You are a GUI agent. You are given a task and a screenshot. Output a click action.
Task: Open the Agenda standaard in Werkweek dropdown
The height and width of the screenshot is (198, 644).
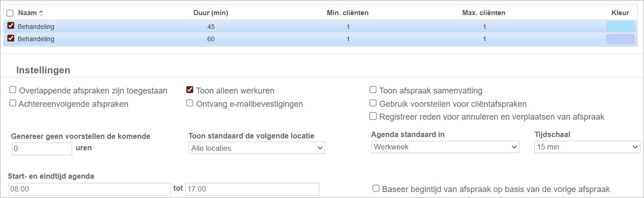tap(445, 147)
